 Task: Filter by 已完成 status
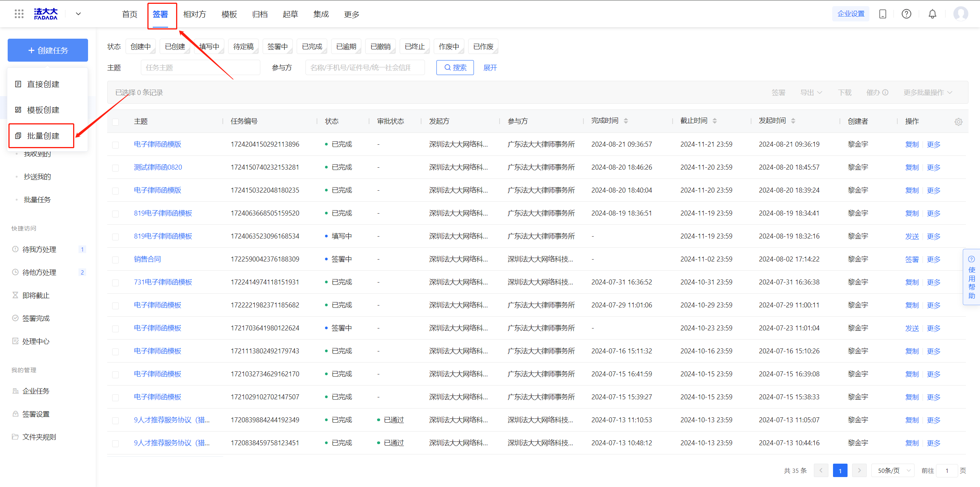click(312, 47)
